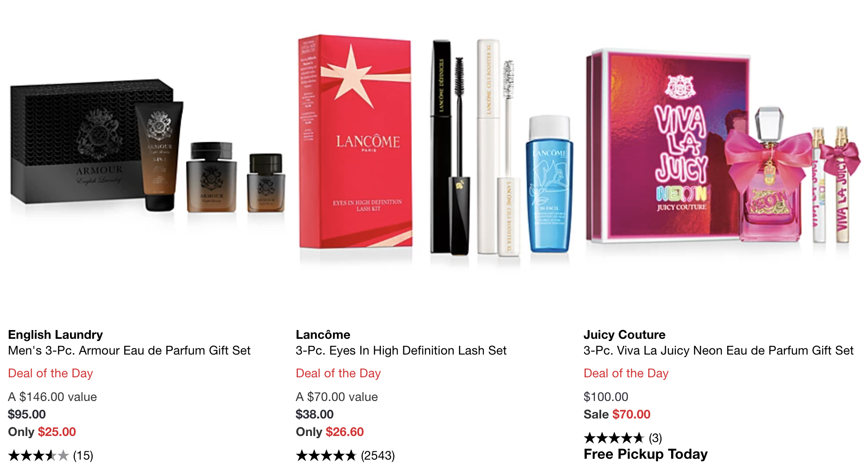The image size is (868, 471).
Task: Click Deal of the Day under Lancôme
Action: (339, 373)
